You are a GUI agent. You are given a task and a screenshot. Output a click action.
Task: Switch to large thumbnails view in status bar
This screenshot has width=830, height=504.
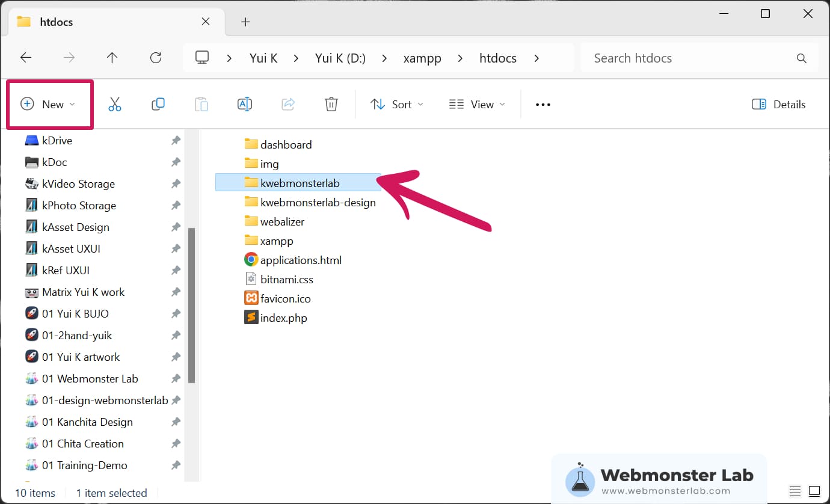coord(814,491)
